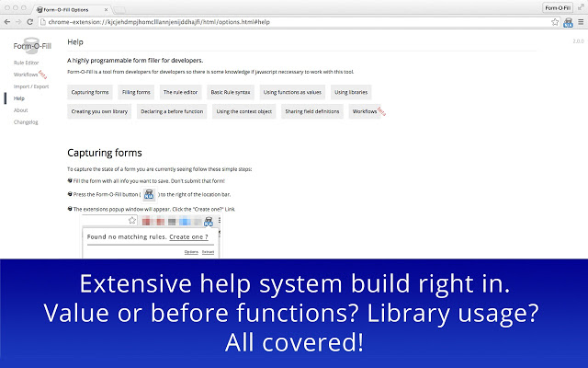
Task: Open Changelog in the sidebar
Action: tap(26, 122)
